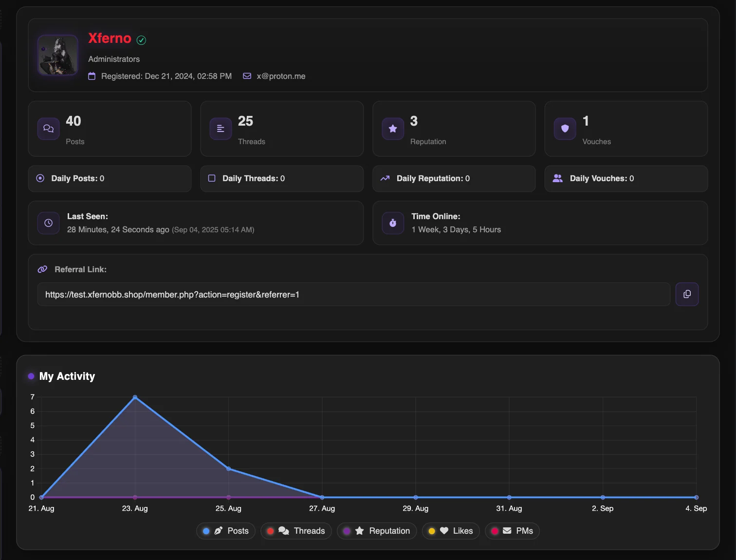The image size is (736, 560).
Task: Click the Reputation star icon
Action: tap(393, 129)
